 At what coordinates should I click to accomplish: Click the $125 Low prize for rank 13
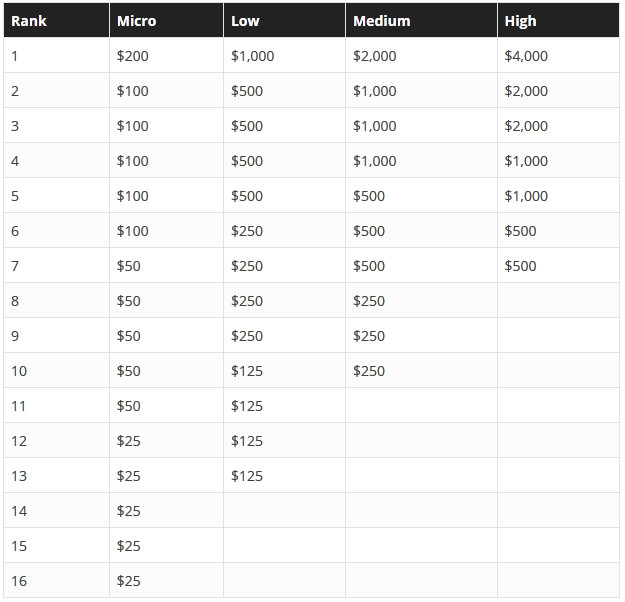pyautogui.click(x=285, y=475)
